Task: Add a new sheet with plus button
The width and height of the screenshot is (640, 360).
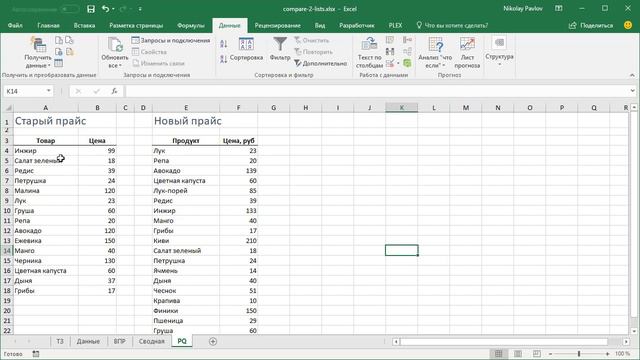Action: pyautogui.click(x=213, y=342)
